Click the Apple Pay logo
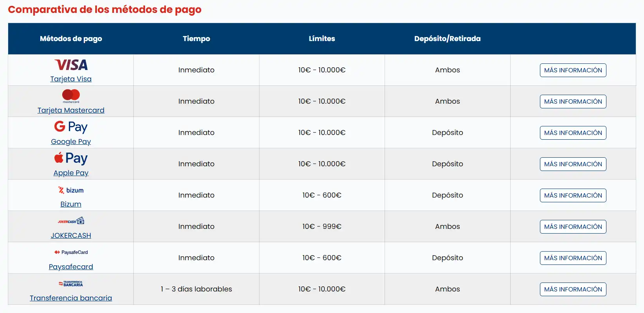 click(71, 158)
